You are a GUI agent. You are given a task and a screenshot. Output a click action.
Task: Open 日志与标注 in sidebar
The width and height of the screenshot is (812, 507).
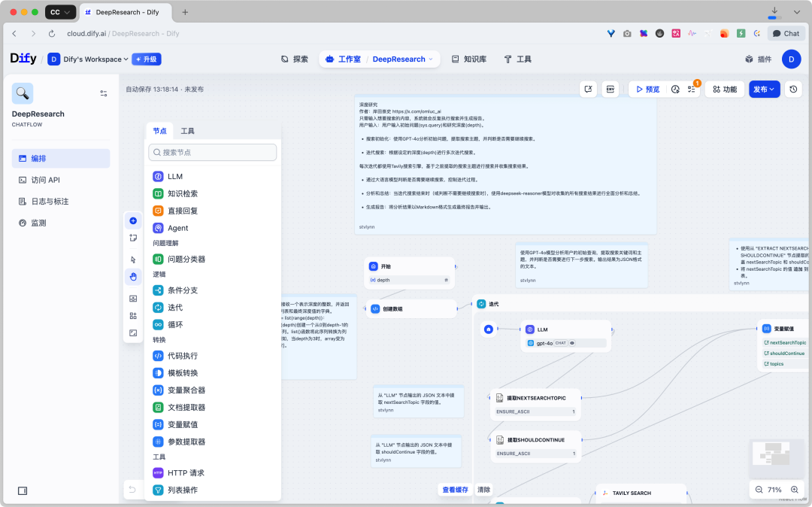(x=61, y=202)
